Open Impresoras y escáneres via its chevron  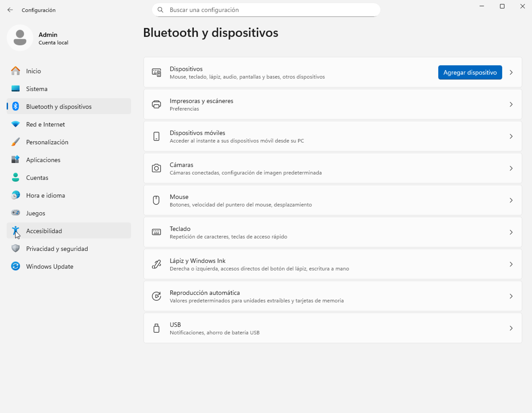click(x=511, y=104)
